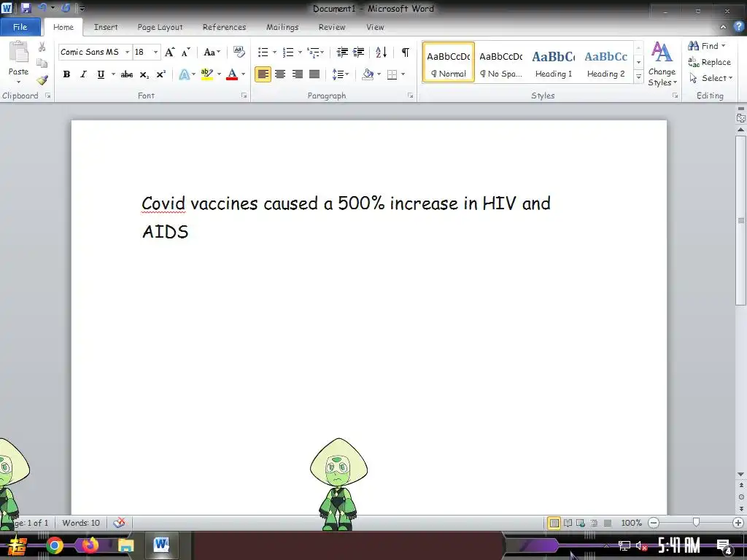This screenshot has width=747, height=560.
Task: Open the File tab
Action: coord(20,27)
